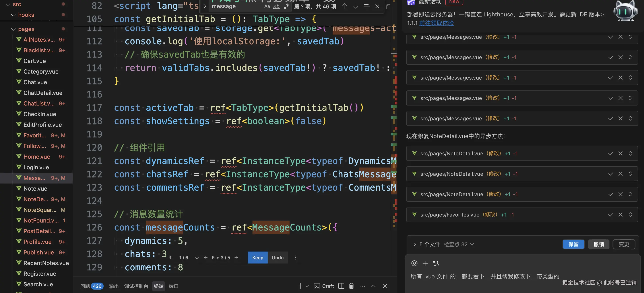Switch to the 问题 problems tab
Screen dimensions: 644x293
tap(85, 286)
